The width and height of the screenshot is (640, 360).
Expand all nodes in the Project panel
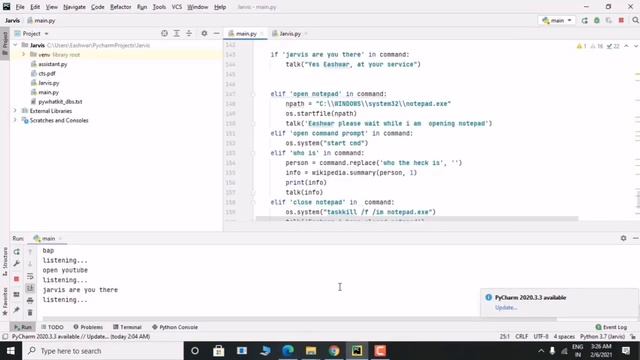[176, 33]
